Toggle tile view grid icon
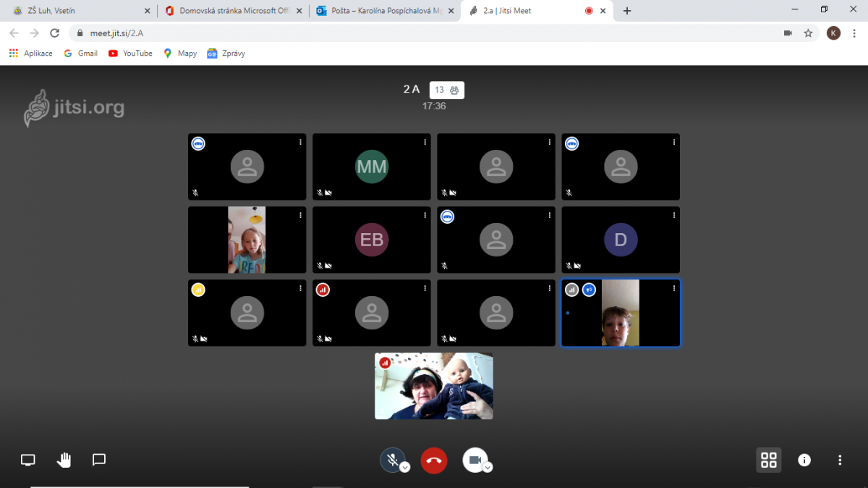Viewport: 868px width, 488px height. [769, 460]
